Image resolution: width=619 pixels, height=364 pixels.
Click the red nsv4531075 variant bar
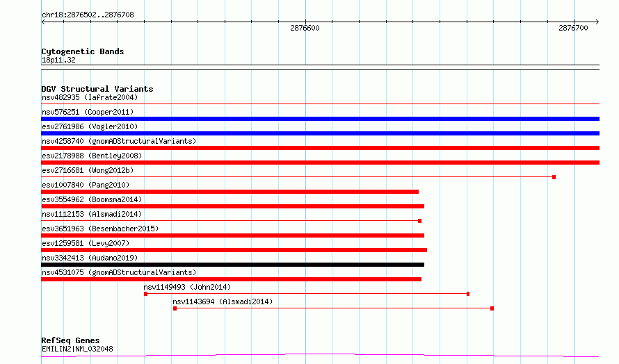(232, 279)
